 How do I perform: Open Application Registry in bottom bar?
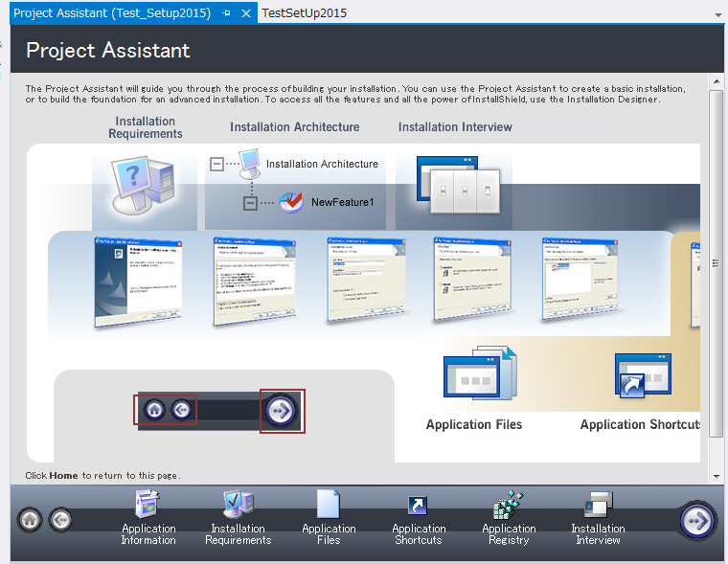pos(509,518)
